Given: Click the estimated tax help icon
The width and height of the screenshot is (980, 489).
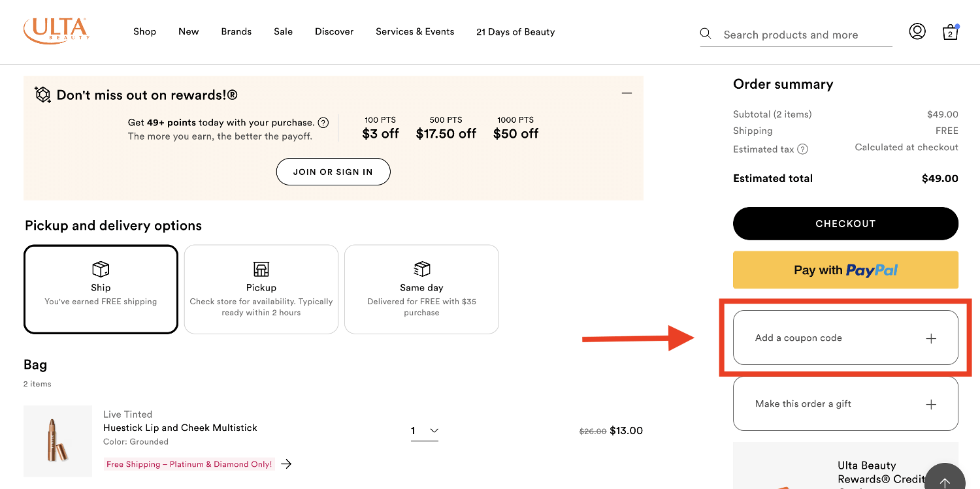Looking at the screenshot, I should pyautogui.click(x=803, y=149).
